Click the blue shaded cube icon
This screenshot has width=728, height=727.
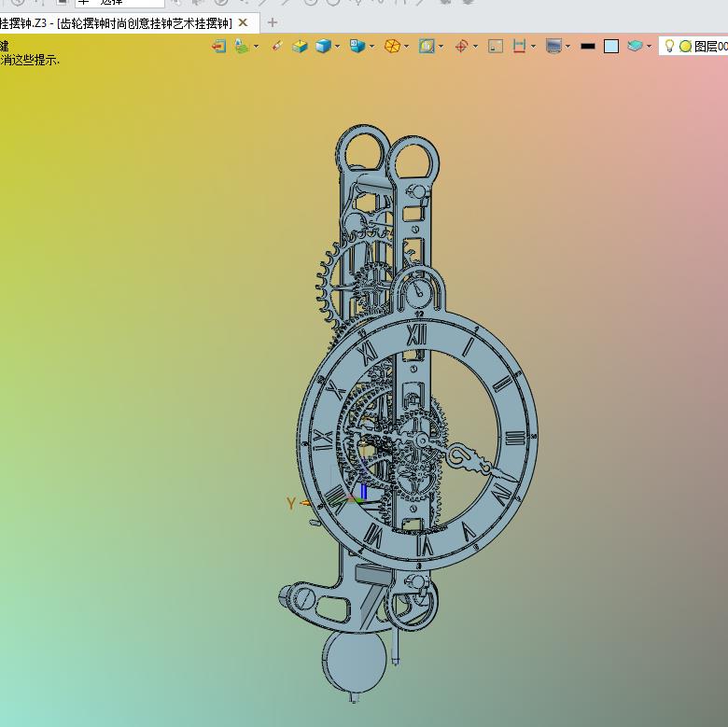click(x=323, y=46)
